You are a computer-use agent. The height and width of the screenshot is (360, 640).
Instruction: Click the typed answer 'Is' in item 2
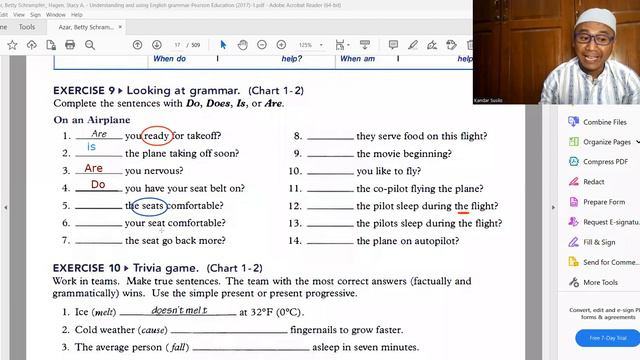coord(91,147)
